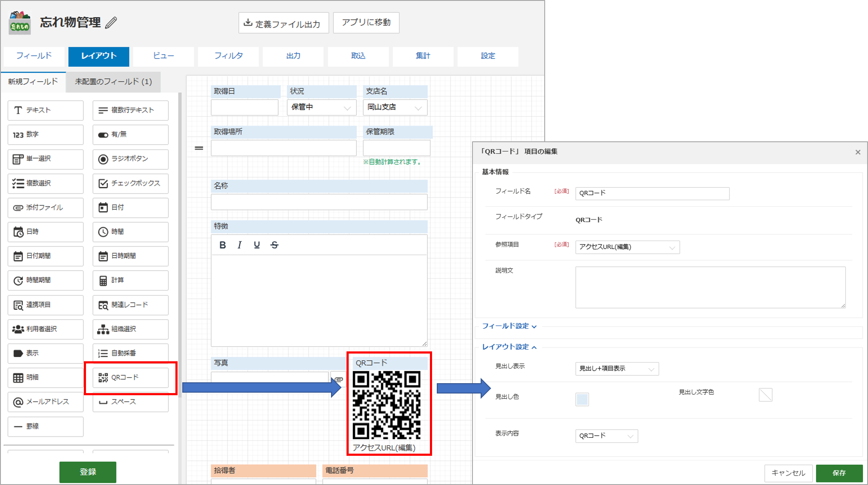The height and width of the screenshot is (485, 868).
Task: Add a 罫線 line element
Action: tap(46, 427)
